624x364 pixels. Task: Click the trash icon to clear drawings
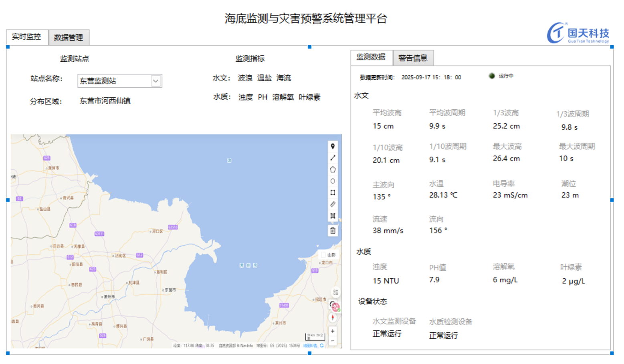pos(333,230)
